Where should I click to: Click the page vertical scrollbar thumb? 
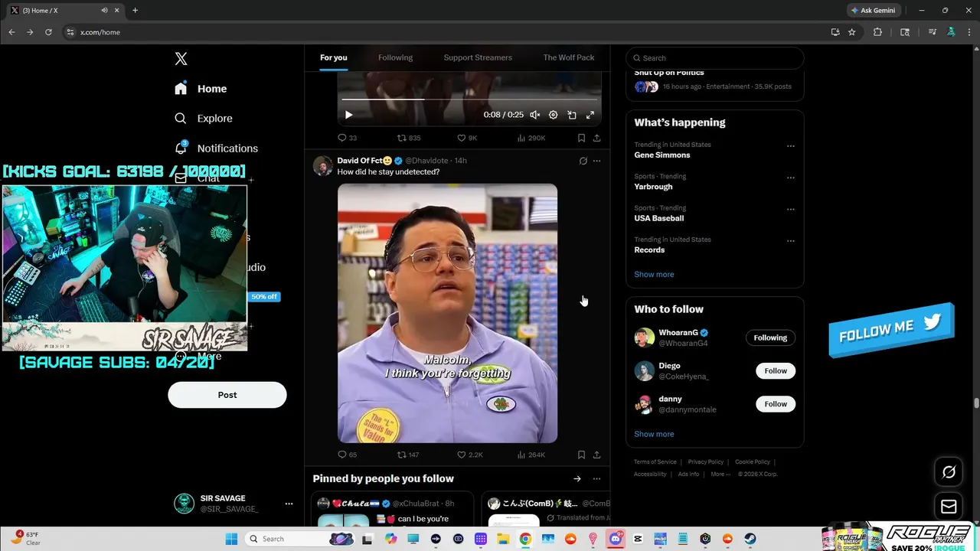click(x=976, y=403)
